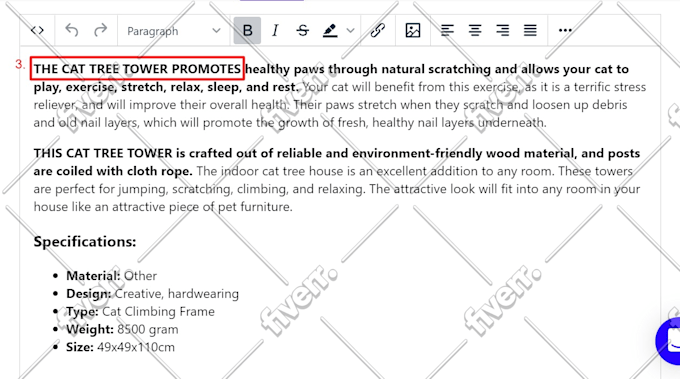
Task: Apply the highlight color marker
Action: [330, 30]
